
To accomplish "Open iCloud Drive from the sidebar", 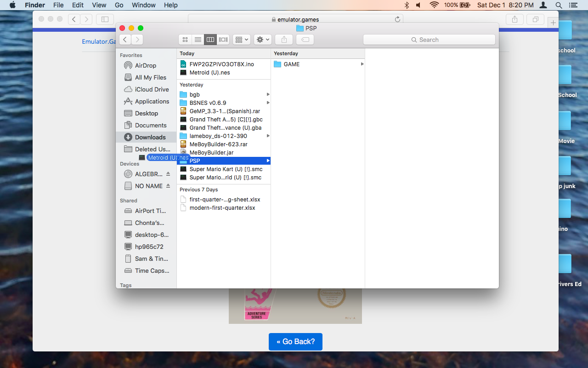I will click(x=146, y=89).
